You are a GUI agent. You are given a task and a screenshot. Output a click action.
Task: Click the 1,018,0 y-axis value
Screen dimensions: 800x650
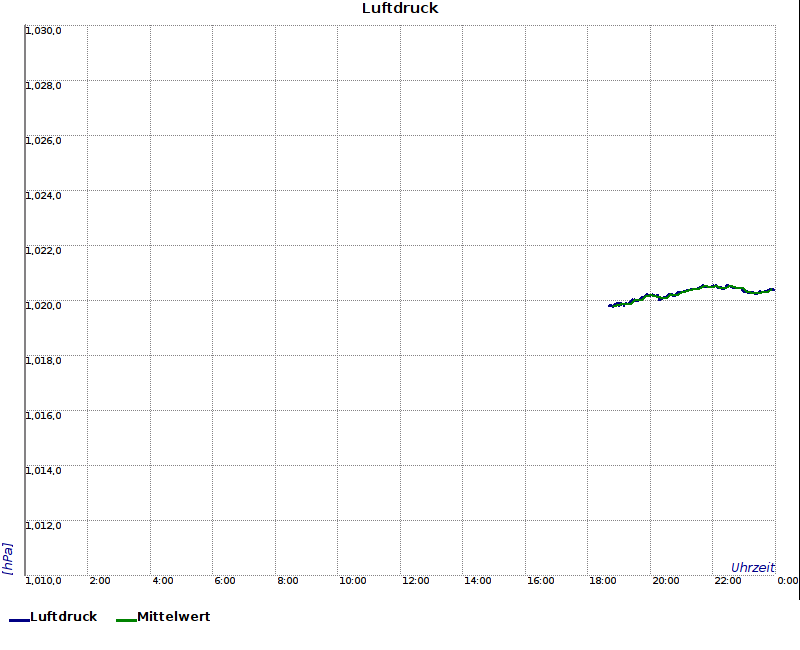coord(43,361)
